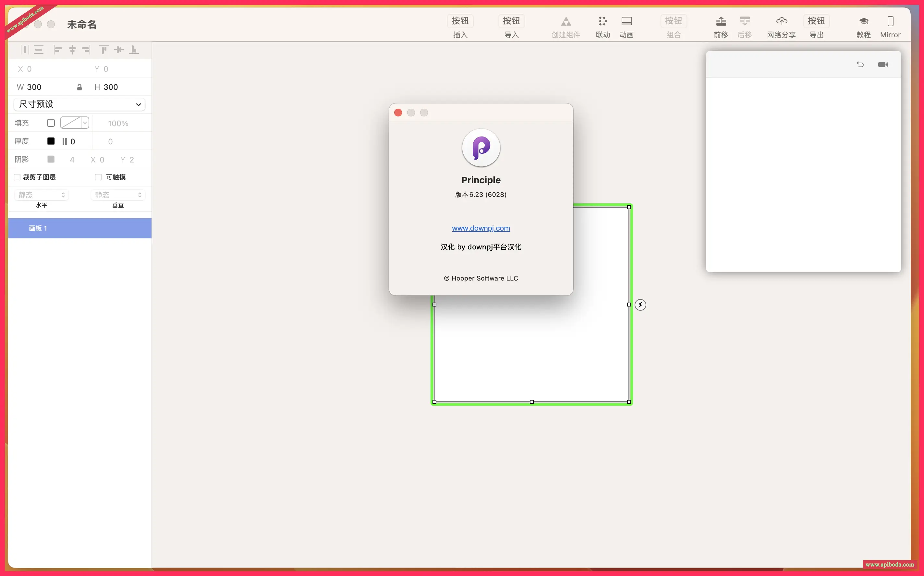Screen dimensions: 924x576
Task: Enable the Touchable (可触摸) checkbox
Action: [98, 177]
